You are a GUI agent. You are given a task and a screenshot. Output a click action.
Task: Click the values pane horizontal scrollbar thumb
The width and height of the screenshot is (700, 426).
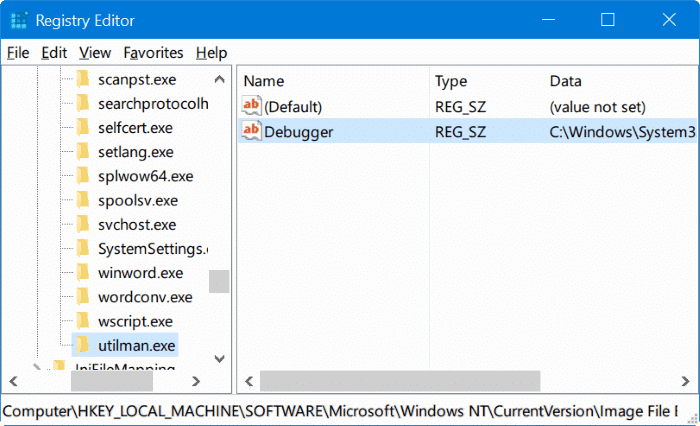tap(400, 381)
